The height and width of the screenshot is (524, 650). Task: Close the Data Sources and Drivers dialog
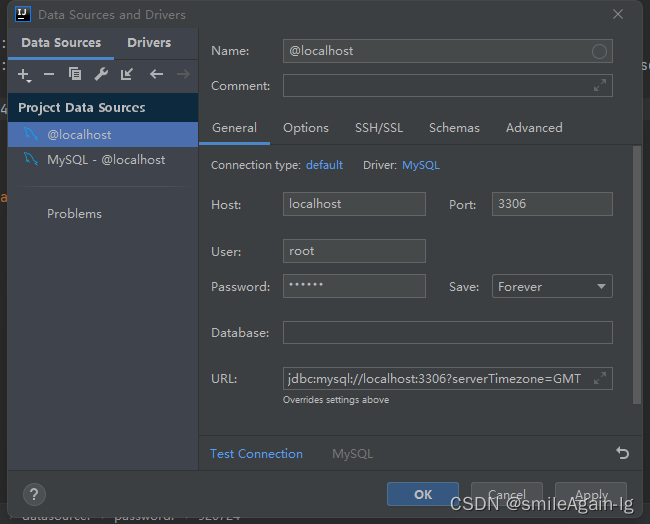(618, 14)
